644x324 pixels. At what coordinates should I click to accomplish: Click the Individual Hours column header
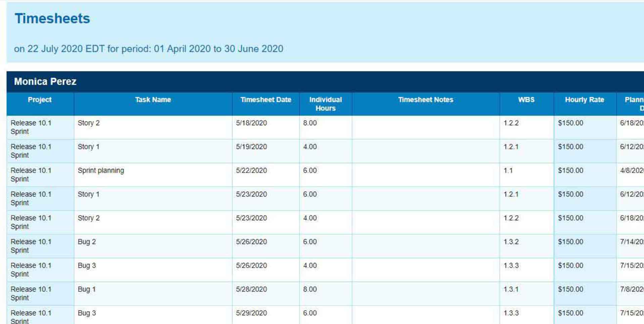click(x=326, y=104)
